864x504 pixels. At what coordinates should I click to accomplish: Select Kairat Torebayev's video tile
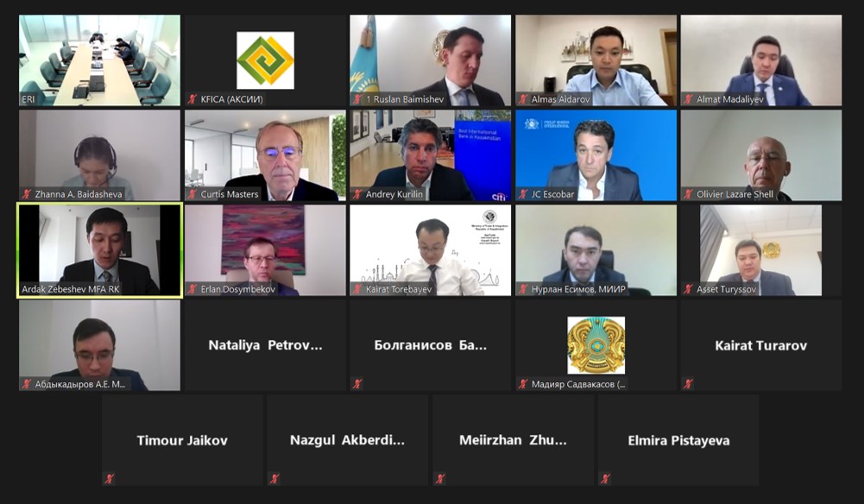tap(431, 250)
